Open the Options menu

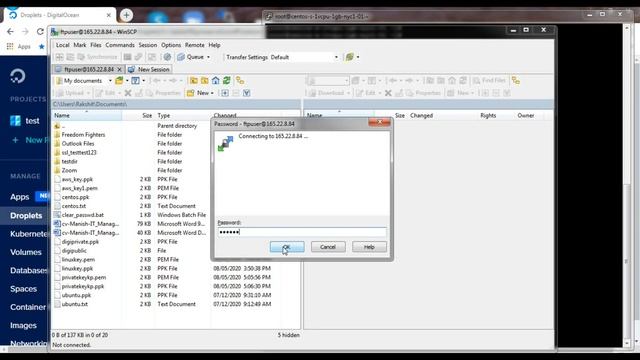tap(171, 45)
